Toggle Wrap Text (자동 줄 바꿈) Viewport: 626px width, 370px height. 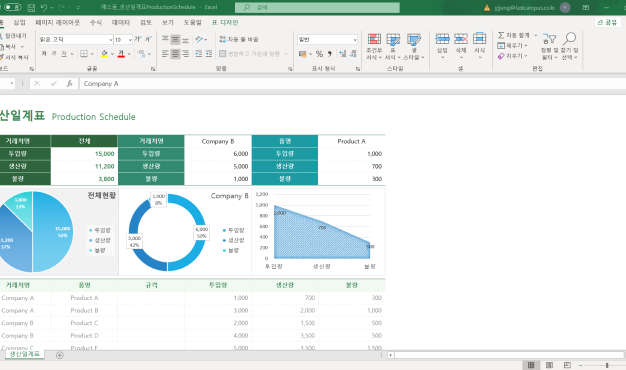pos(239,39)
